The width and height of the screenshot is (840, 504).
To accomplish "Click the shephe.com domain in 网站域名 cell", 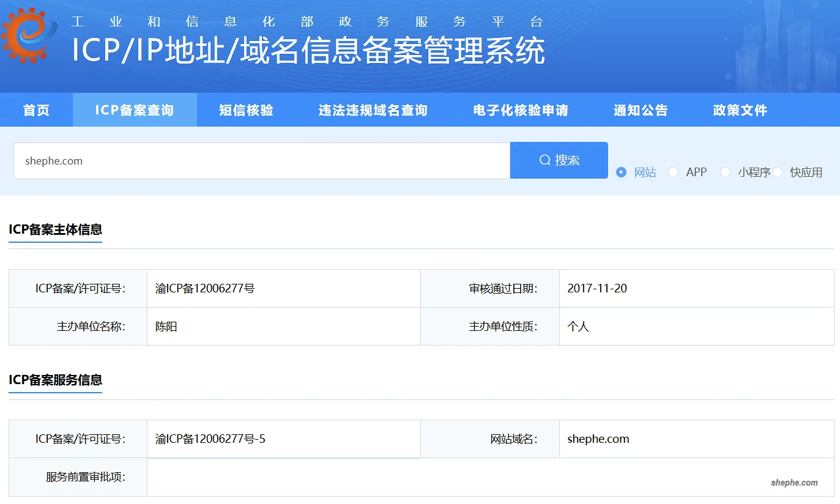I will coord(597,439).
